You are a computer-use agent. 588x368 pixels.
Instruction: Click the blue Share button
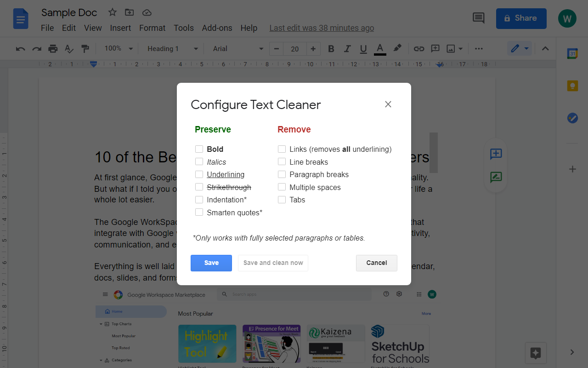[521, 18]
